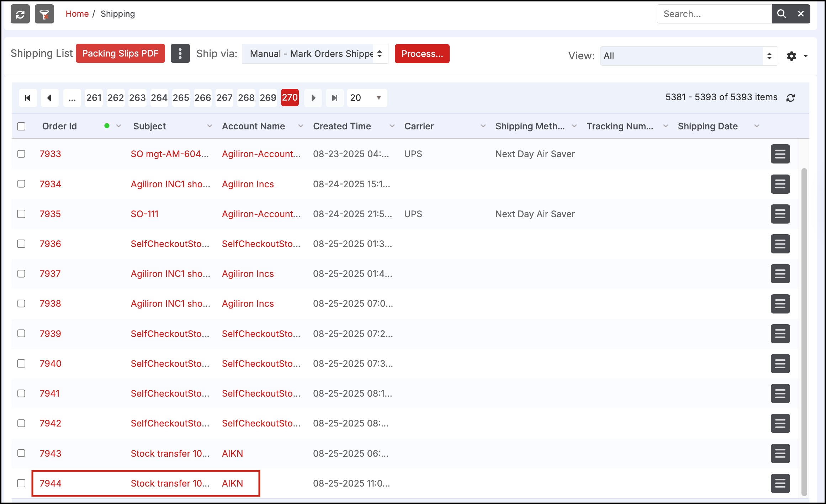Go to page 264
The width and height of the screenshot is (826, 504).
[x=159, y=98]
